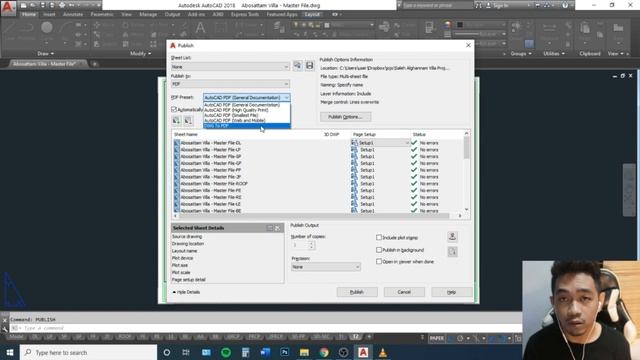Toggle PAPER space button in status bar
Image resolution: width=640 pixels, height=360 pixels.
(437, 338)
